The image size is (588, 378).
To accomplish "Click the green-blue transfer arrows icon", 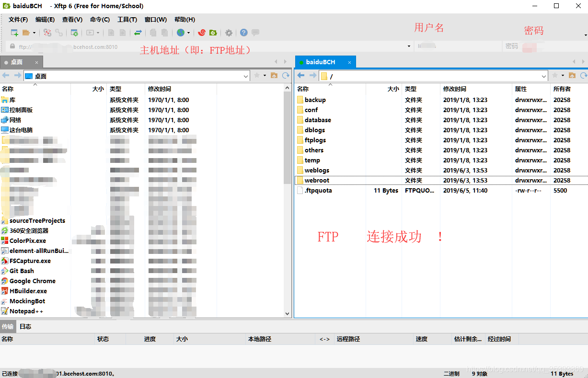I will click(138, 33).
